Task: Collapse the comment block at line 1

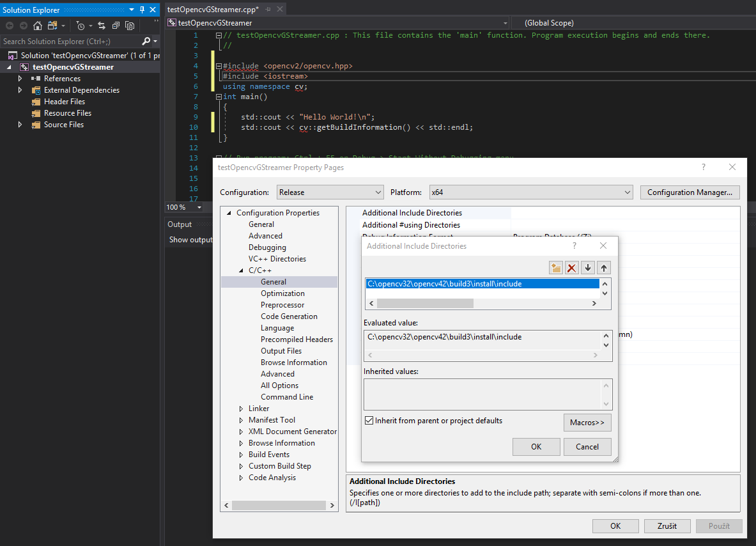Action: pyautogui.click(x=219, y=35)
